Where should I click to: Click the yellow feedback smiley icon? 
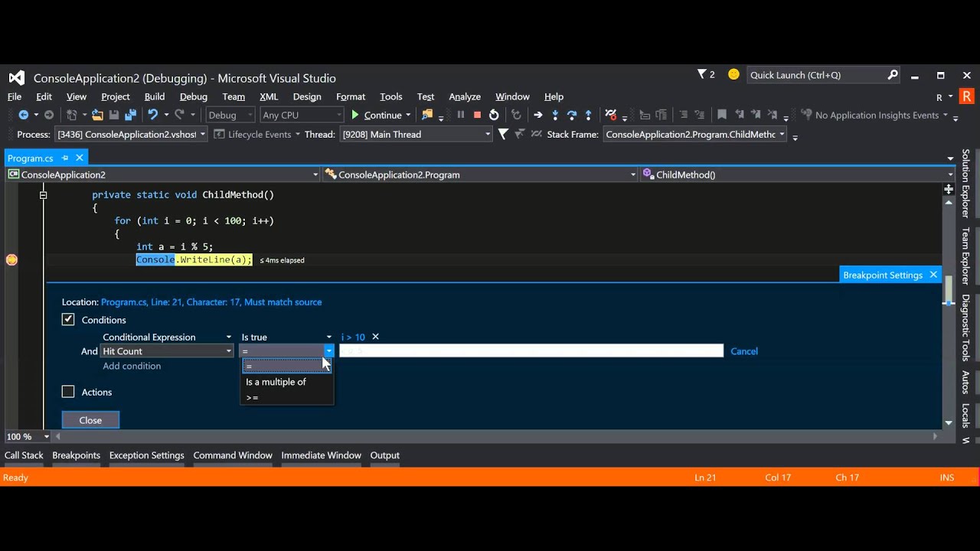point(733,74)
